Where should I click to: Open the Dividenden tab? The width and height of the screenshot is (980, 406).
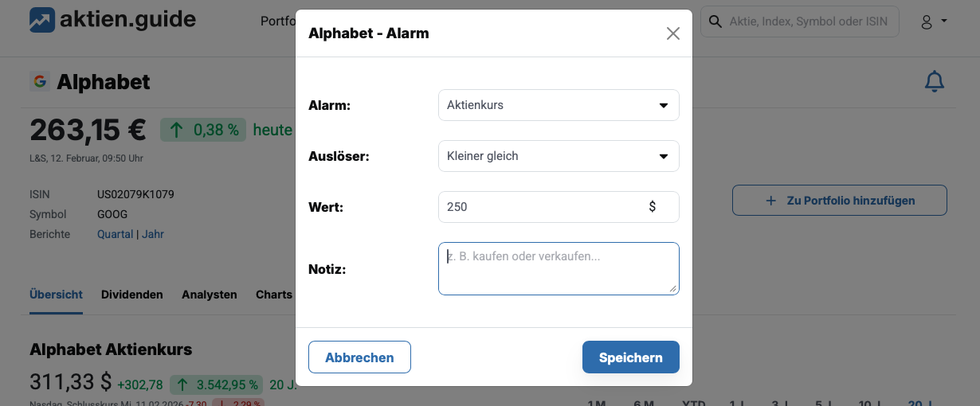[x=132, y=295]
